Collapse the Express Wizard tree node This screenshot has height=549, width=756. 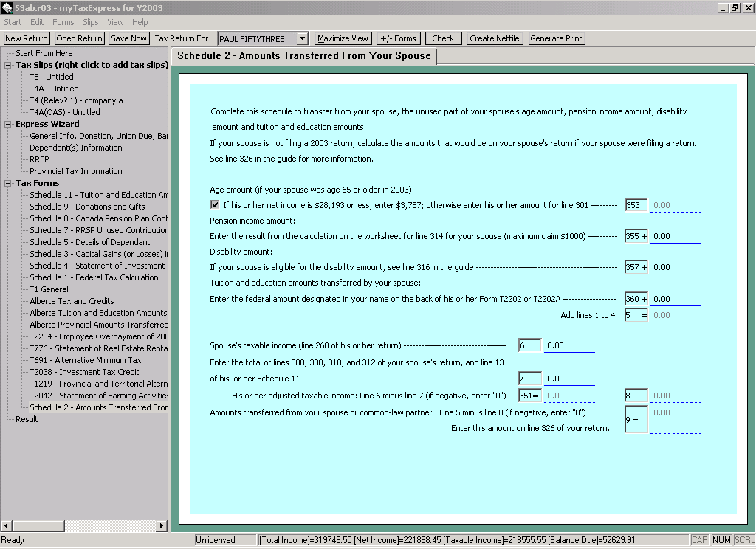(7, 124)
